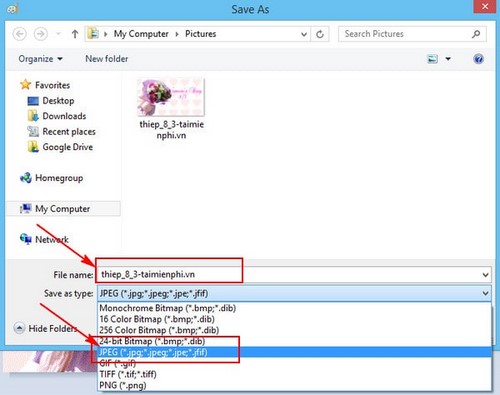Open Recent places in navigation pane

69,131
